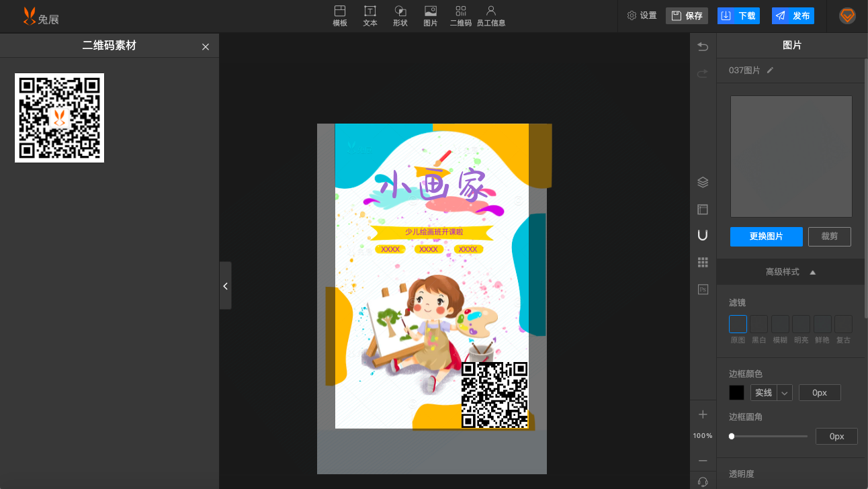Toggle the magnet snap icon
This screenshot has width=868, height=489.
pyautogui.click(x=703, y=235)
